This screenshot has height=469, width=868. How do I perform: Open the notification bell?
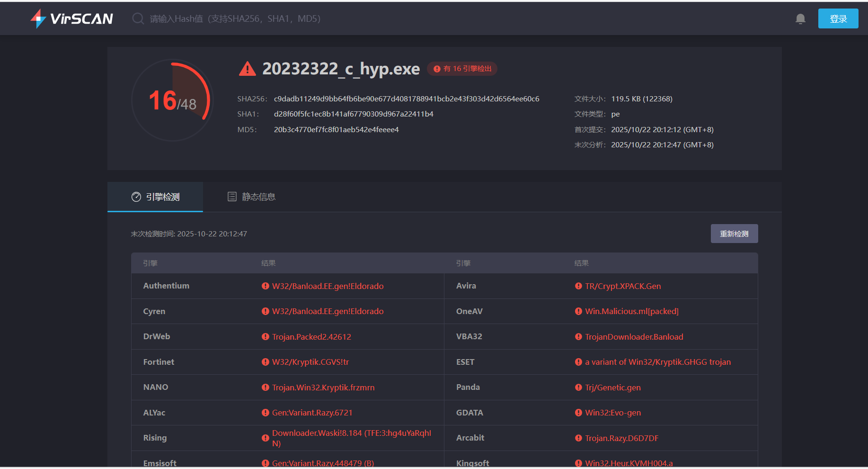pyautogui.click(x=800, y=18)
